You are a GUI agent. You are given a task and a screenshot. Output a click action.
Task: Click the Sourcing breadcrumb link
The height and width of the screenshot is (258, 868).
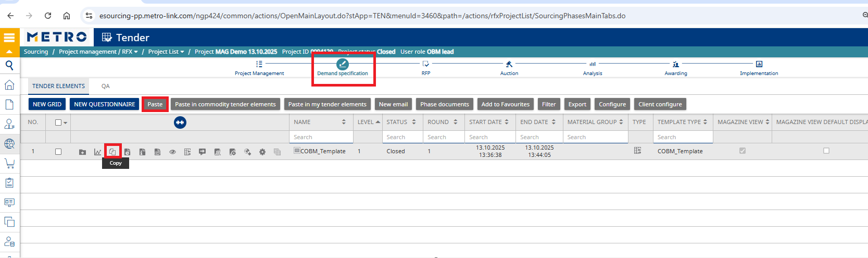click(x=36, y=52)
